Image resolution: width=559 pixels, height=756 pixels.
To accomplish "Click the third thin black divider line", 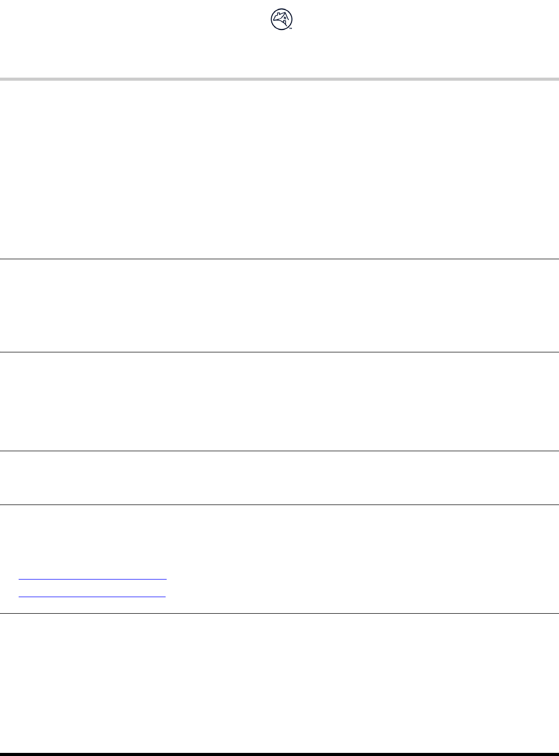I will [x=279, y=451].
